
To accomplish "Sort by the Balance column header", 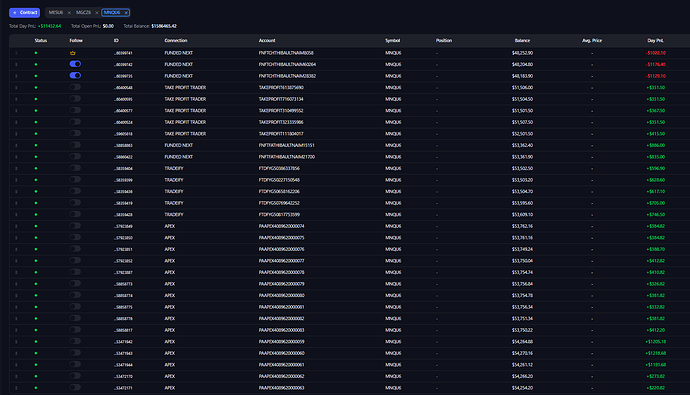I will (x=522, y=40).
